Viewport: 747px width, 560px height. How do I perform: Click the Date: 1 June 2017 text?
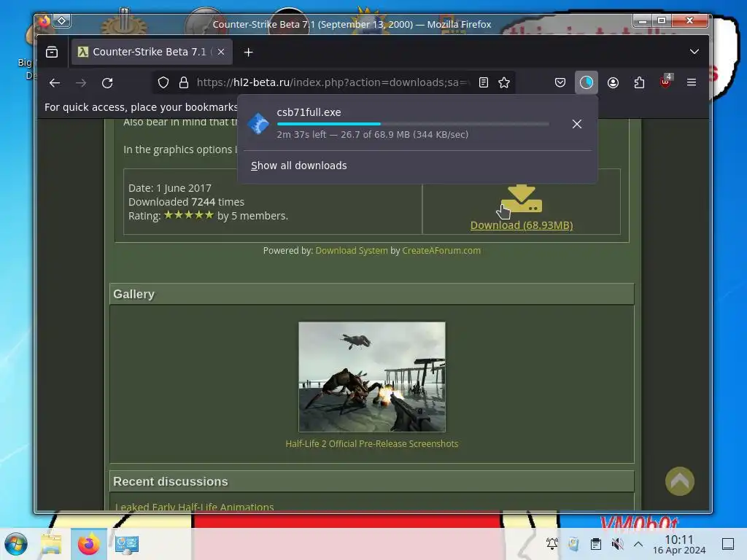pyautogui.click(x=169, y=188)
